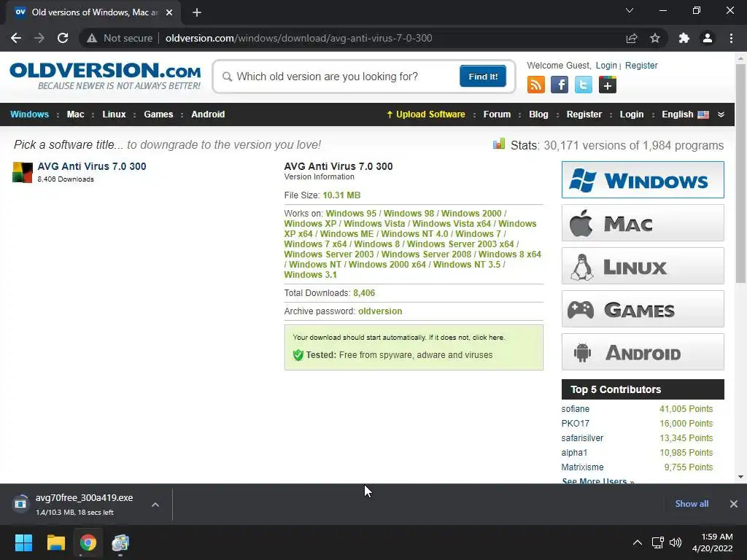747x560 pixels.
Task: Expand the language dropdown chevron
Action: click(721, 114)
